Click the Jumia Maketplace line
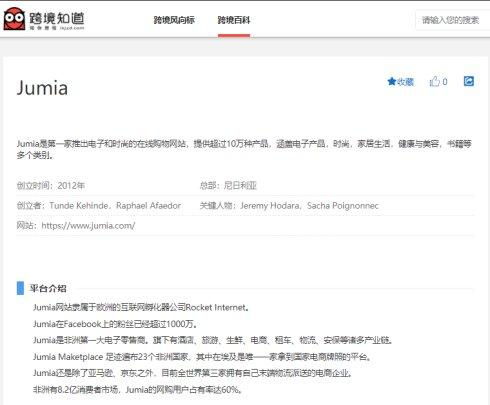 202,357
